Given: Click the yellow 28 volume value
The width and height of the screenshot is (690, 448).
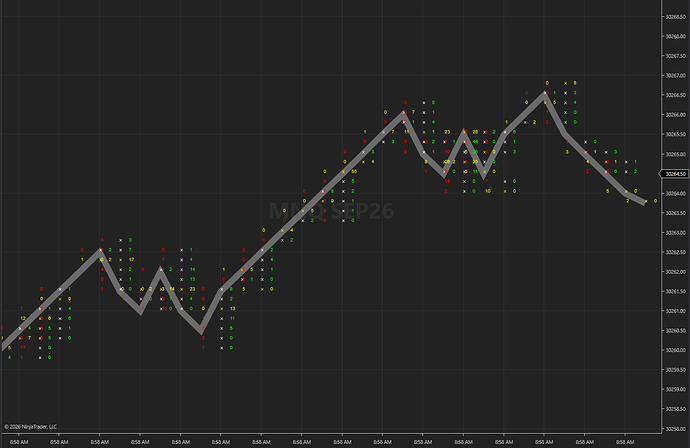Looking at the screenshot, I should click(475, 132).
